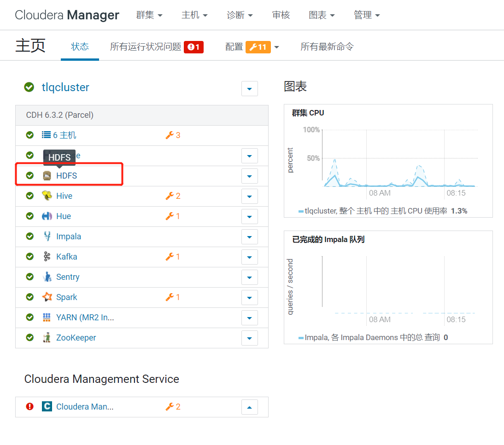504x445 pixels.
Task: Open the 群集 menu
Action: 149,15
